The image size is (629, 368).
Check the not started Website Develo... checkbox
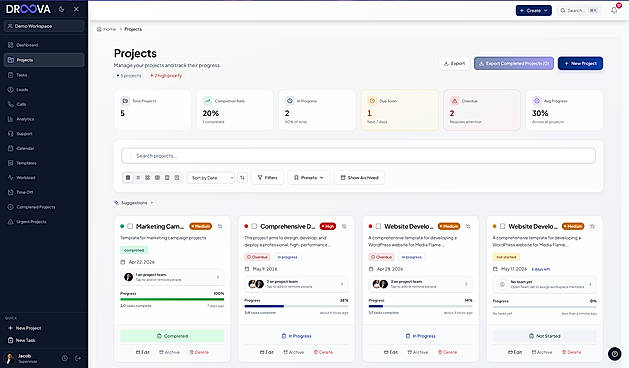click(x=502, y=226)
